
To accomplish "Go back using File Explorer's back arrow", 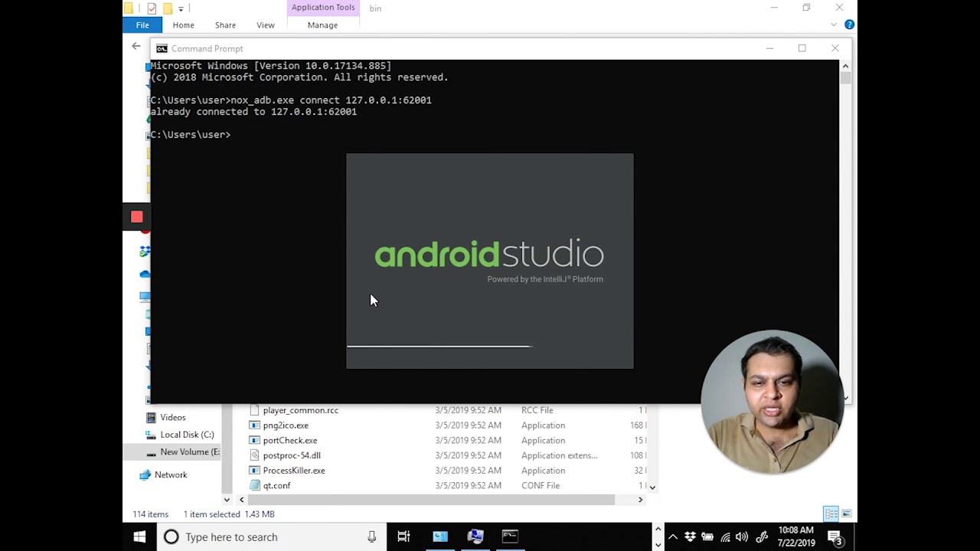I will [x=136, y=47].
